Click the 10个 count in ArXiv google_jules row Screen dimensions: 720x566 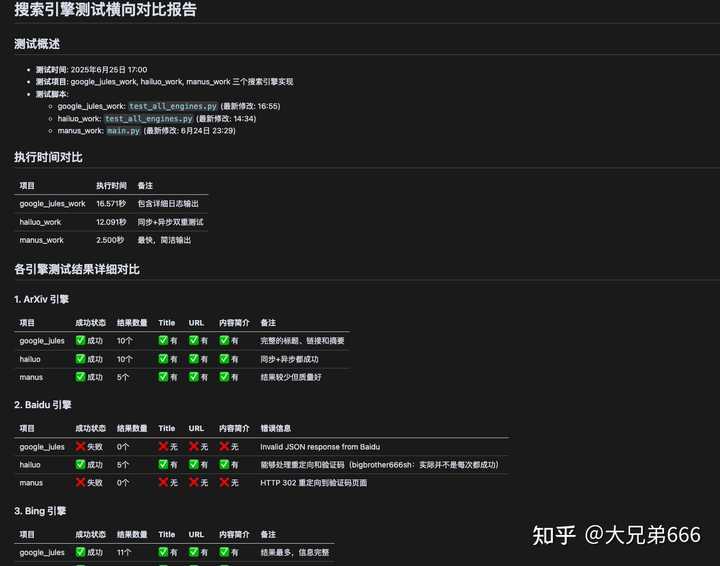pyautogui.click(x=124, y=341)
